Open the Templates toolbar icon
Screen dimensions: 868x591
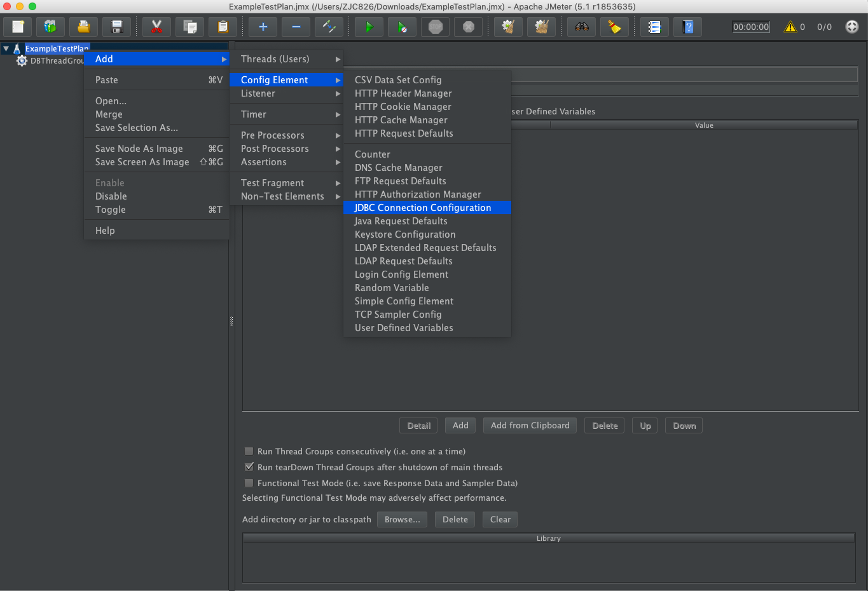pyautogui.click(x=50, y=27)
